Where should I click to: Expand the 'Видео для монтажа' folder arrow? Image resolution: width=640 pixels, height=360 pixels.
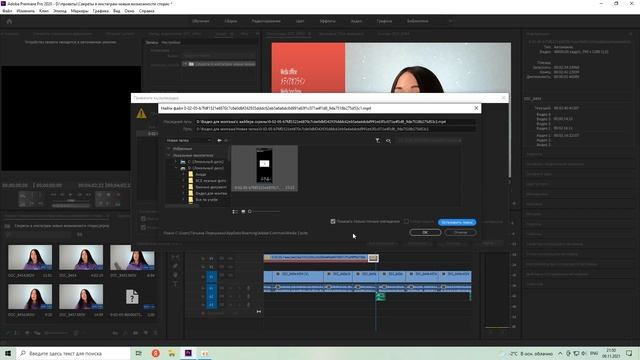[x=183, y=193]
